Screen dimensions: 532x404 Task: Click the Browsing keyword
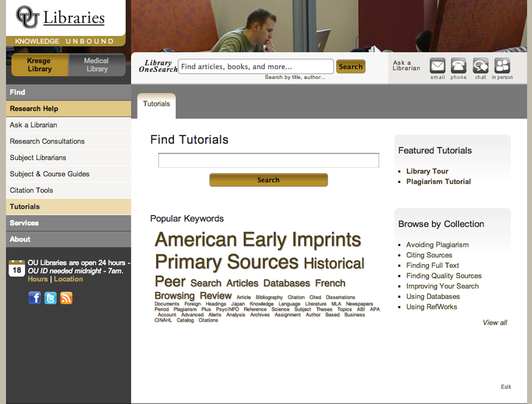174,296
